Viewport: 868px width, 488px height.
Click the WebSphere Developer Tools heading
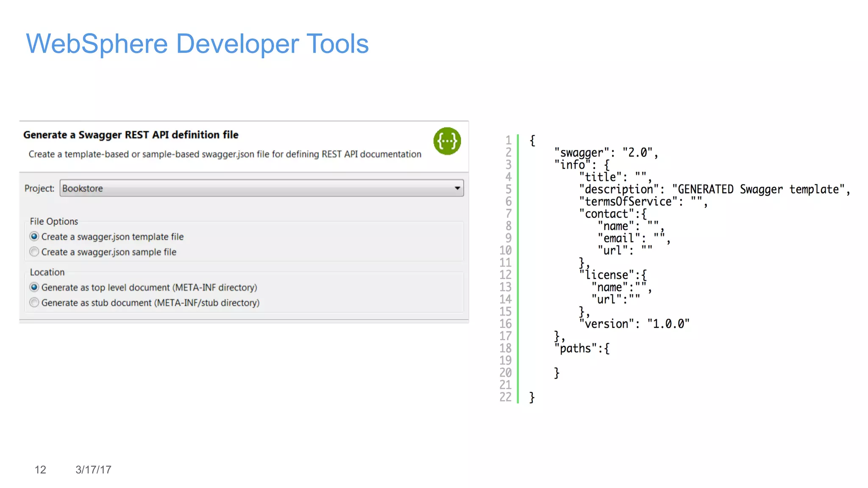point(197,44)
